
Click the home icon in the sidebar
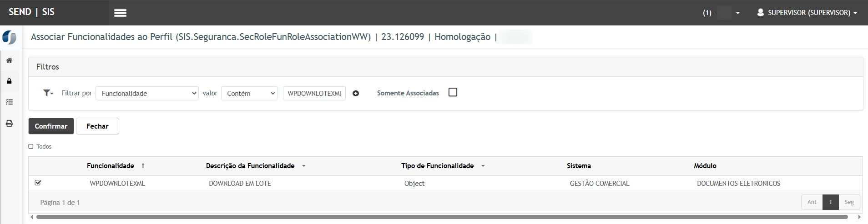9,60
